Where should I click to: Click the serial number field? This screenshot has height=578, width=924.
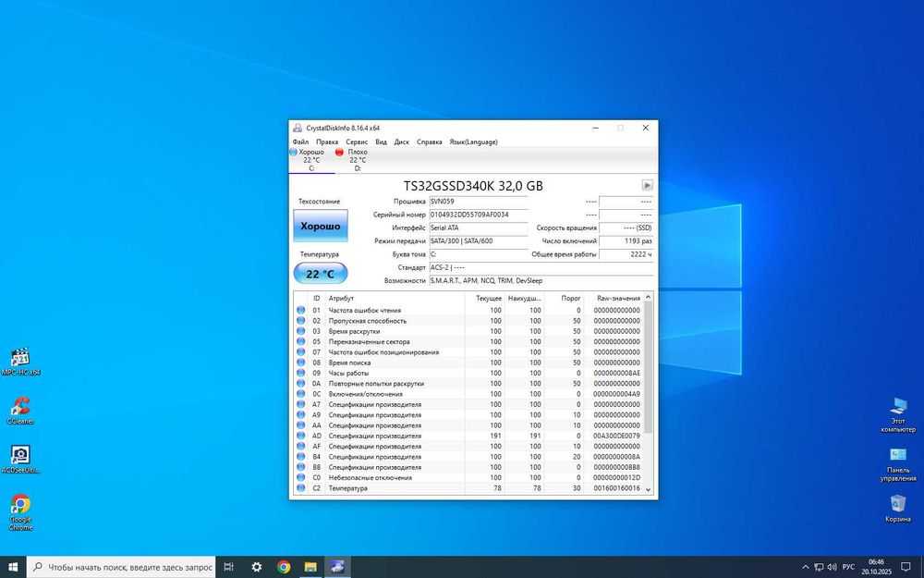(478, 215)
